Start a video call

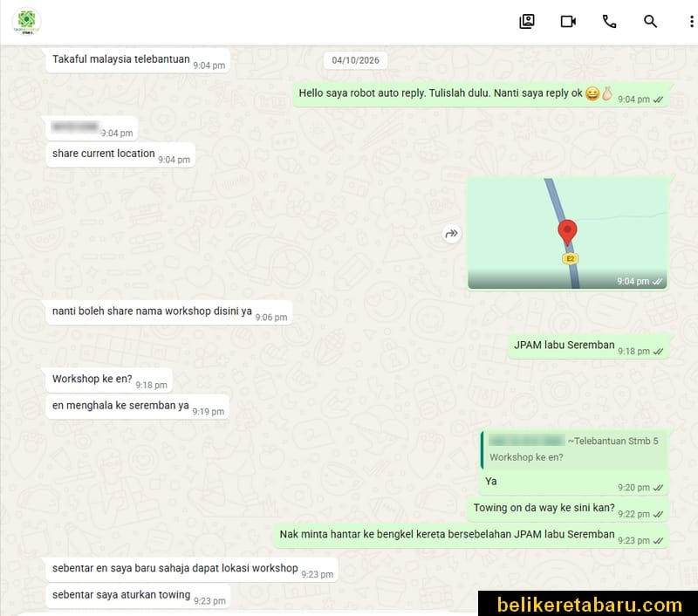click(x=568, y=21)
